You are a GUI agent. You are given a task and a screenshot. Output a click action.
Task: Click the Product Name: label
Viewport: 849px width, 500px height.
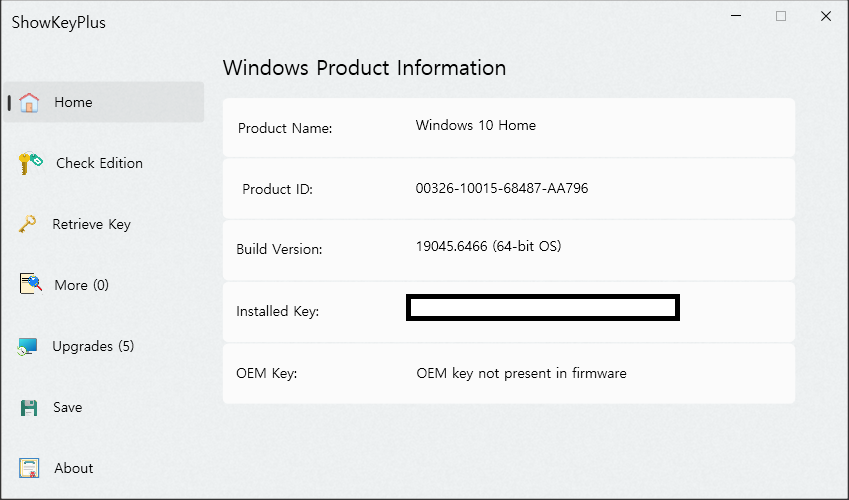(x=285, y=128)
